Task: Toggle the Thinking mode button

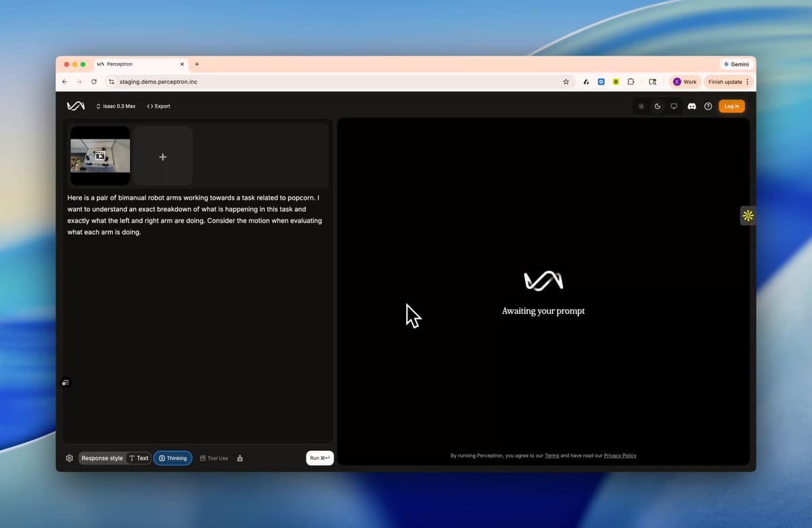Action: [x=173, y=458]
